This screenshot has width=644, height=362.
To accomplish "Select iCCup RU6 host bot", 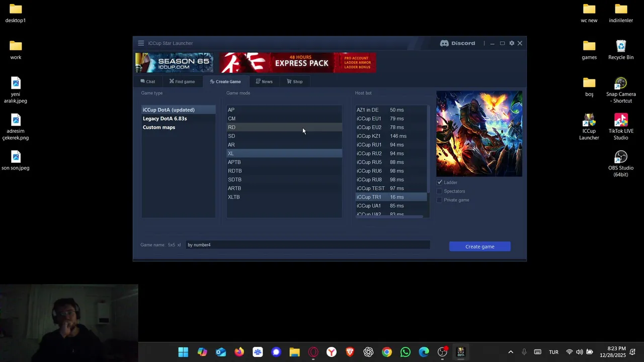I will point(391,171).
